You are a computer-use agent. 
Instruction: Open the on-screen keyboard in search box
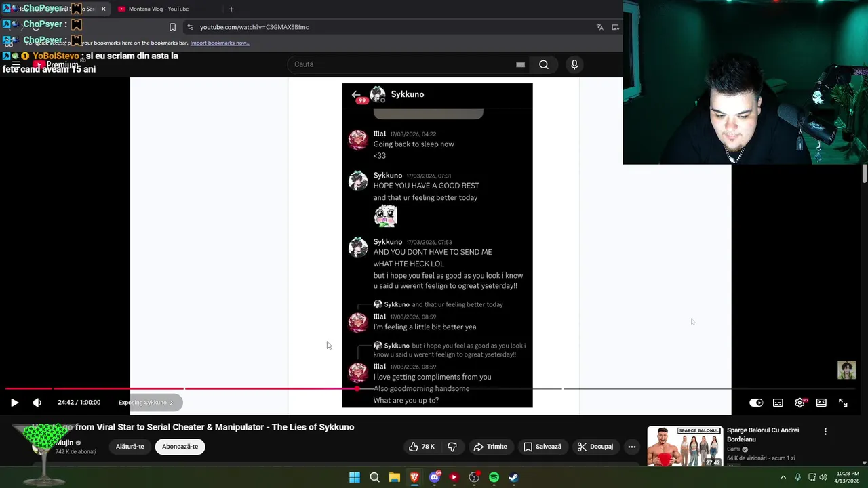pos(520,64)
